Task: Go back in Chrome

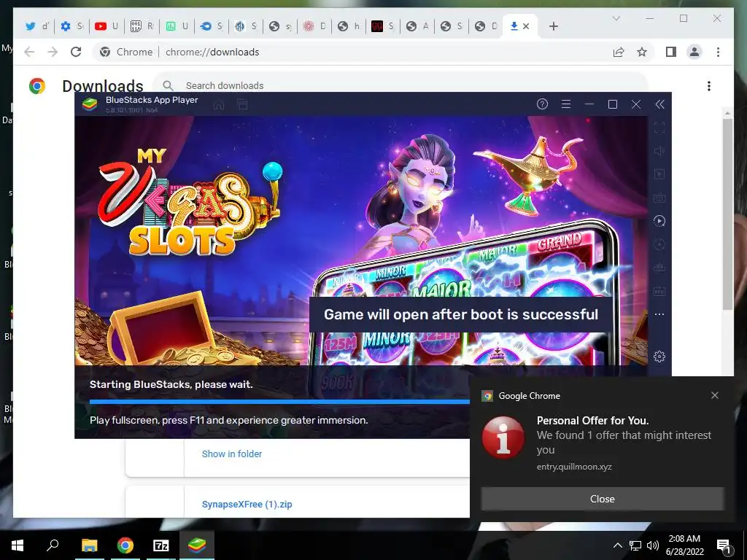Action: click(x=29, y=52)
